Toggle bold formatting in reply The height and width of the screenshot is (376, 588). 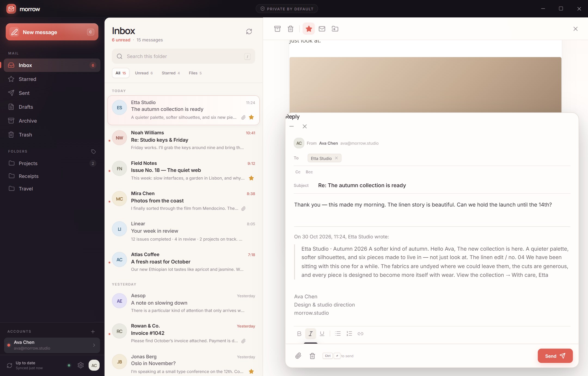point(299,333)
